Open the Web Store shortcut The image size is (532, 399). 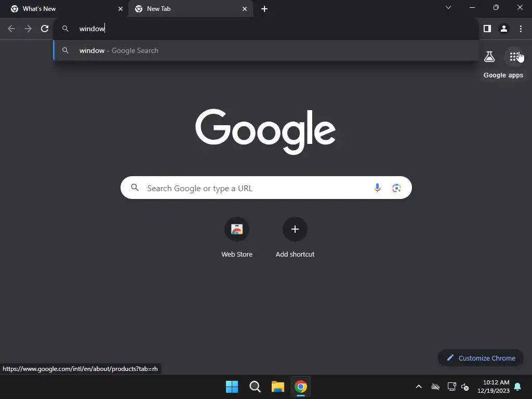pyautogui.click(x=237, y=237)
